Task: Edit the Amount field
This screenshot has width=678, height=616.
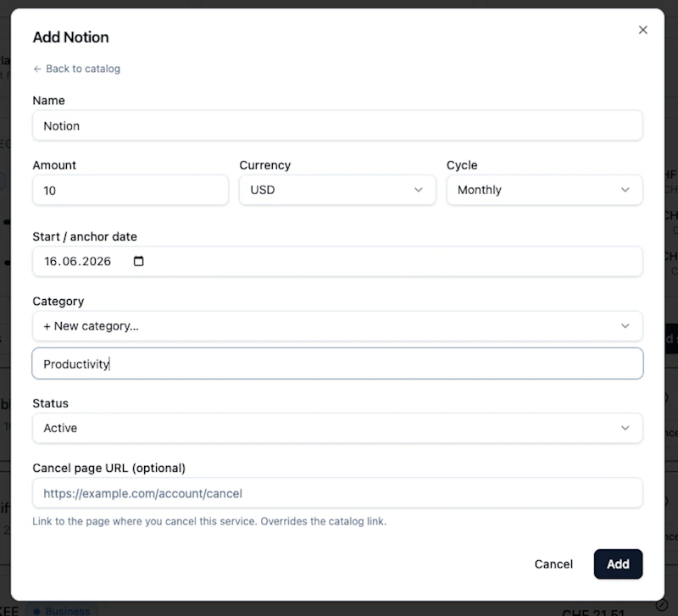Action: click(131, 190)
